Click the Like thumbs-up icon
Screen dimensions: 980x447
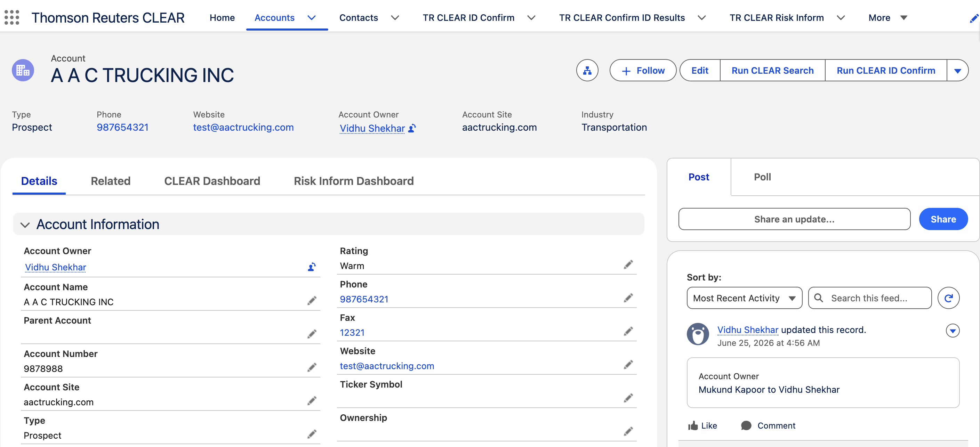tap(693, 425)
